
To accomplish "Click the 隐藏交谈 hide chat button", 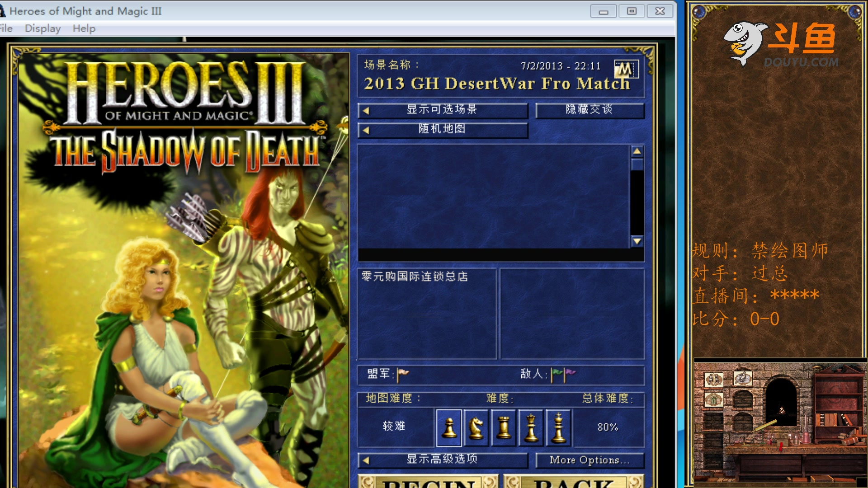I will (590, 110).
